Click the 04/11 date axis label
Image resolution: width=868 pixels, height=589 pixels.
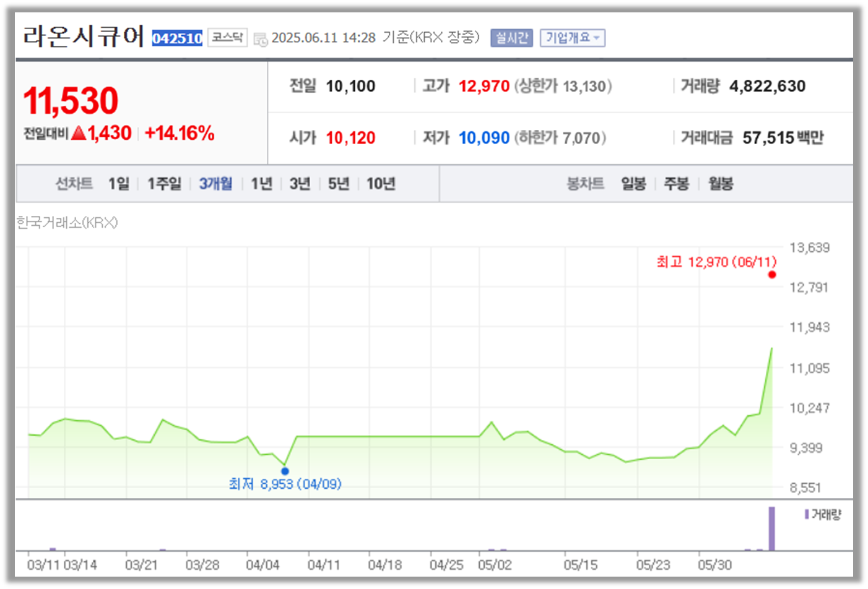pyautogui.click(x=324, y=565)
